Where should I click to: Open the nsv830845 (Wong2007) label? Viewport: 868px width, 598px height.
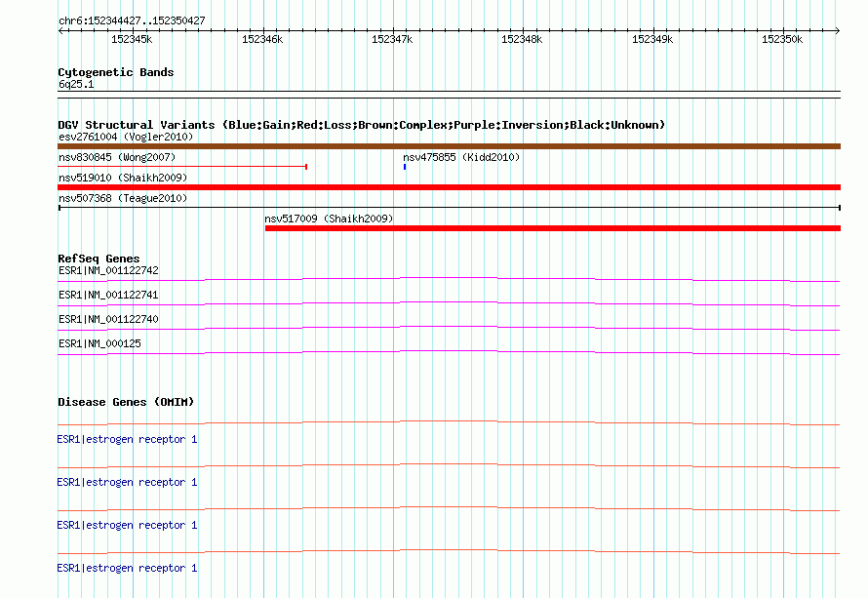point(117,157)
